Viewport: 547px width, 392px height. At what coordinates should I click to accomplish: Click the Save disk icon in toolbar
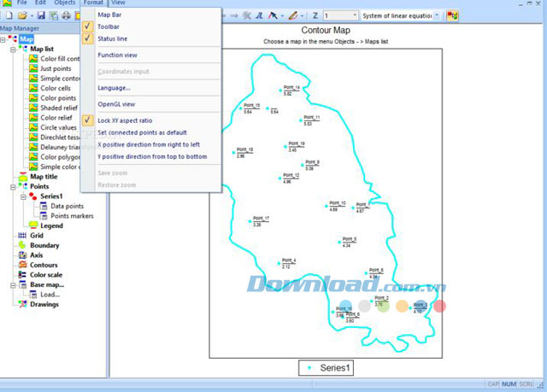(41, 15)
